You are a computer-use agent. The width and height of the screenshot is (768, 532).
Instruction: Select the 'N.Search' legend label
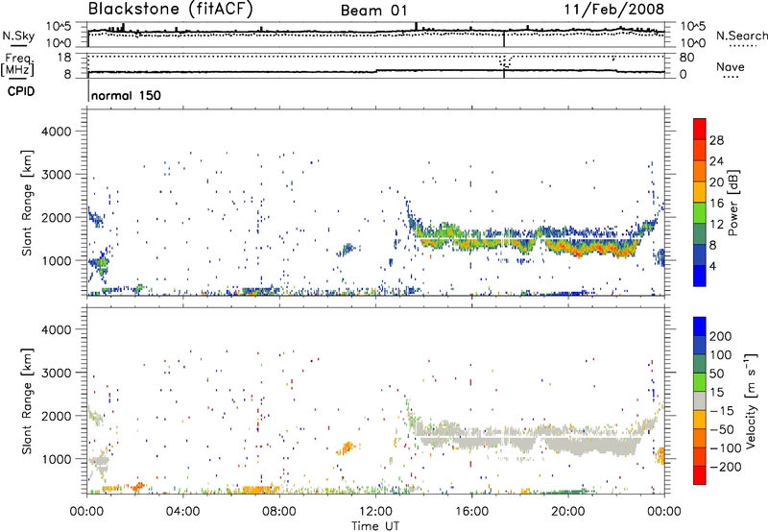(x=741, y=36)
